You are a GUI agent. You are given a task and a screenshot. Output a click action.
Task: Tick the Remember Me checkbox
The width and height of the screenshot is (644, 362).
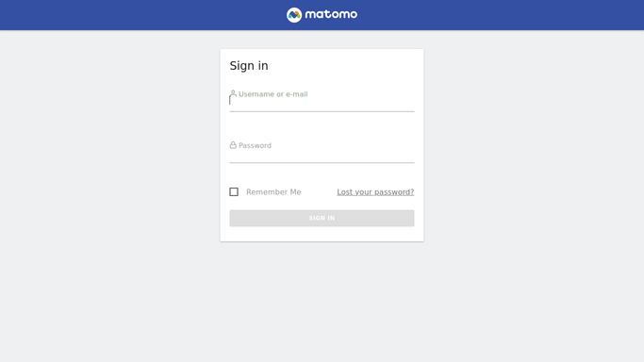click(234, 191)
